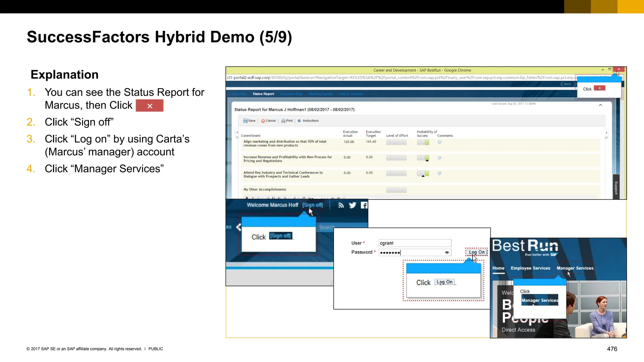Open comment bubble for Attend Key Industry row
Image resolution: width=644 pixels, height=362 pixels.
(439, 173)
